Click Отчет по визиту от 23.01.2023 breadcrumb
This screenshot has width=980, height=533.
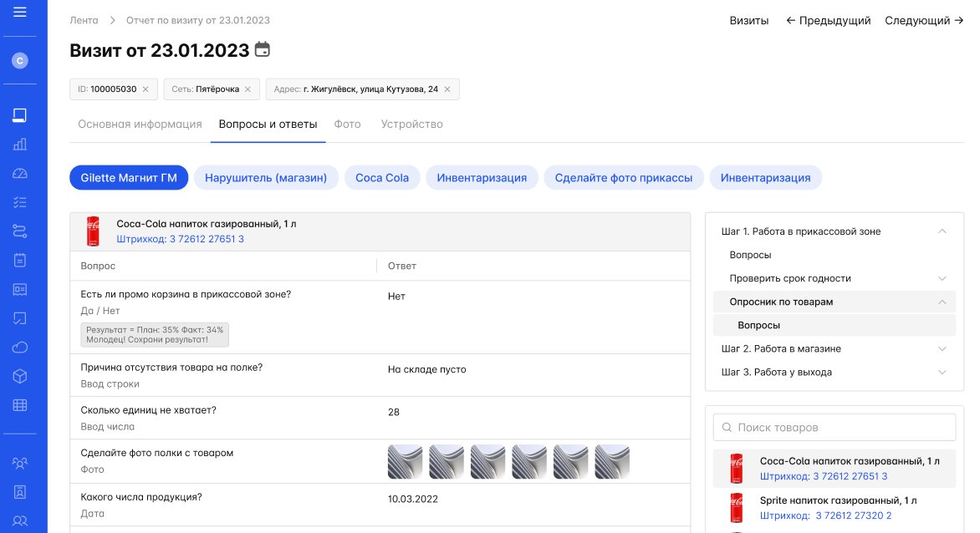point(198,21)
